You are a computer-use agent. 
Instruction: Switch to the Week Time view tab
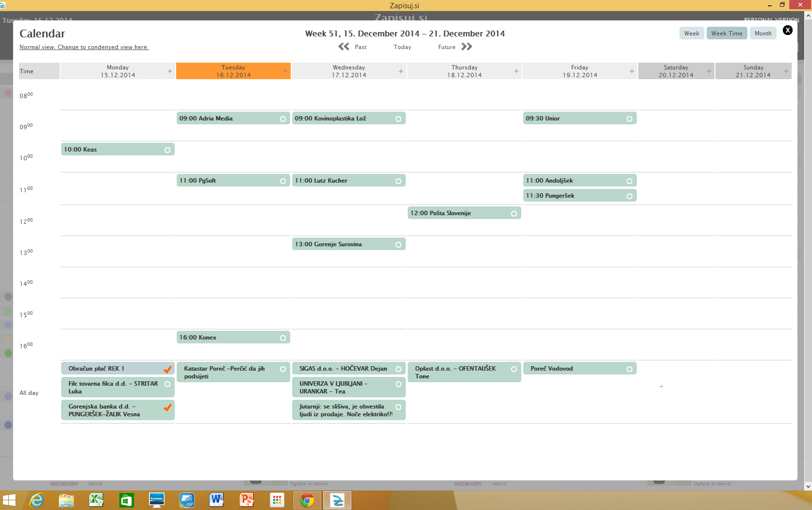[727, 33]
